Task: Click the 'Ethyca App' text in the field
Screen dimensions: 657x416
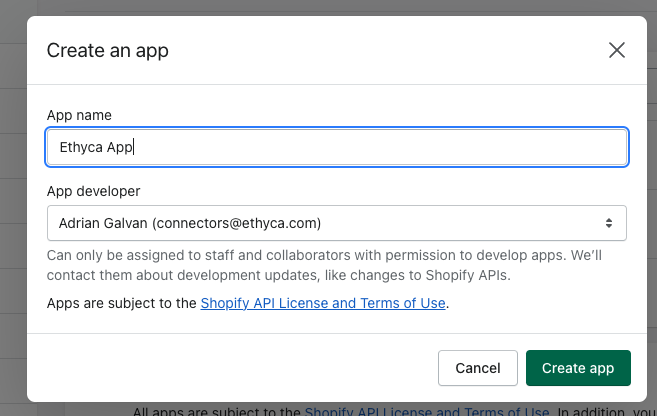Action: (x=96, y=147)
